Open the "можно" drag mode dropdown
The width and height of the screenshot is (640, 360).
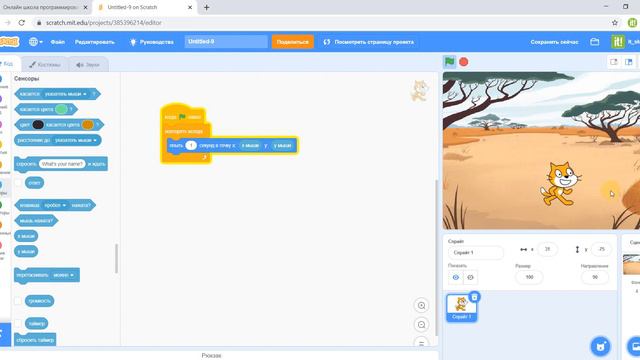63,275
